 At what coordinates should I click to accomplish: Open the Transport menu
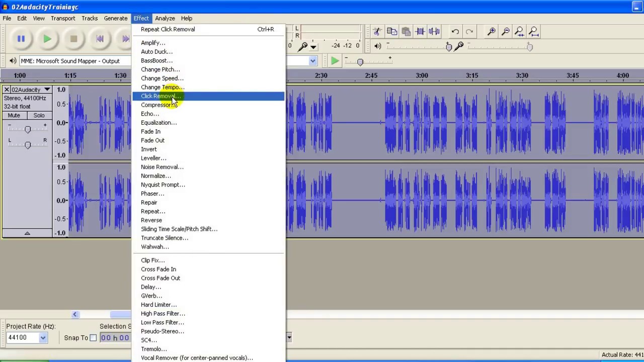[x=63, y=18]
